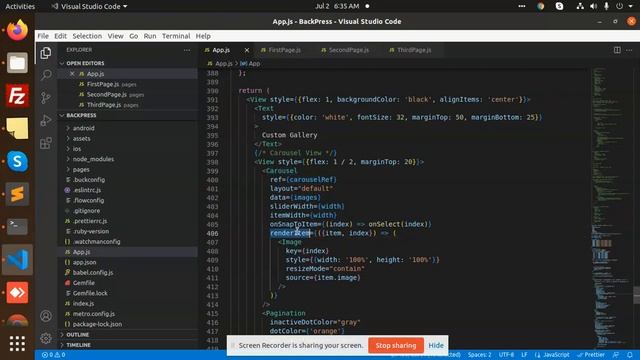The height and width of the screenshot is (360, 640).
Task: Click Visual Studio Code dock icon
Action: coord(17,260)
